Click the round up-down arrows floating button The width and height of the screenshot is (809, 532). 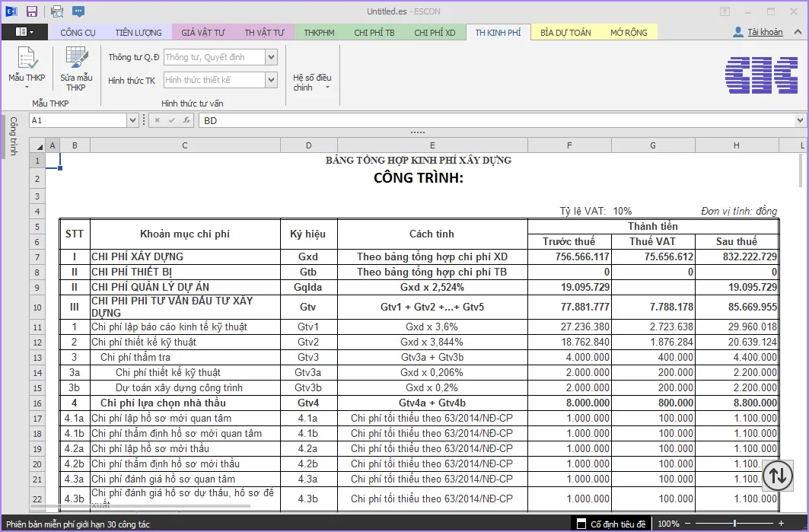click(777, 475)
